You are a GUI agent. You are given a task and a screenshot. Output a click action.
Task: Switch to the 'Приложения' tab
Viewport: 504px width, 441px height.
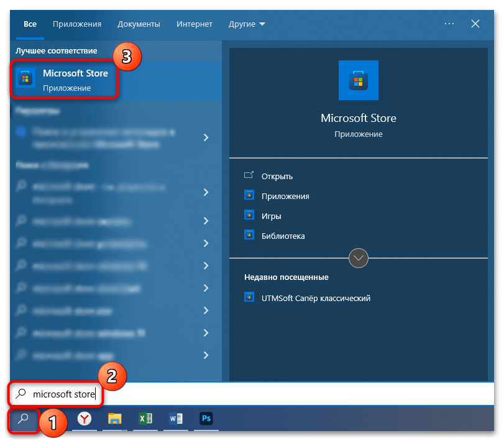coord(77,24)
